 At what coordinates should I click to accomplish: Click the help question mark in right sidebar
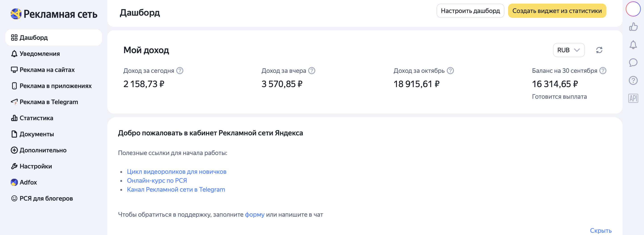point(633,80)
